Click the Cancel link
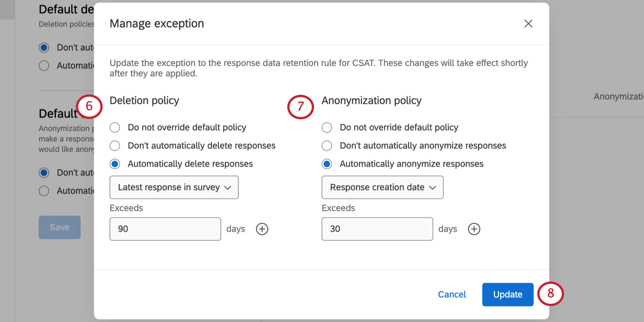The image size is (644, 322). tap(452, 294)
